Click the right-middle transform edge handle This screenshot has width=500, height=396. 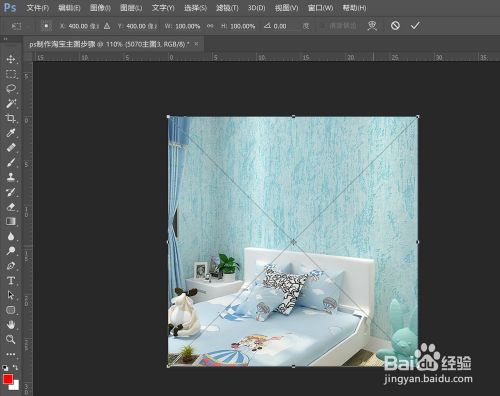click(x=418, y=242)
